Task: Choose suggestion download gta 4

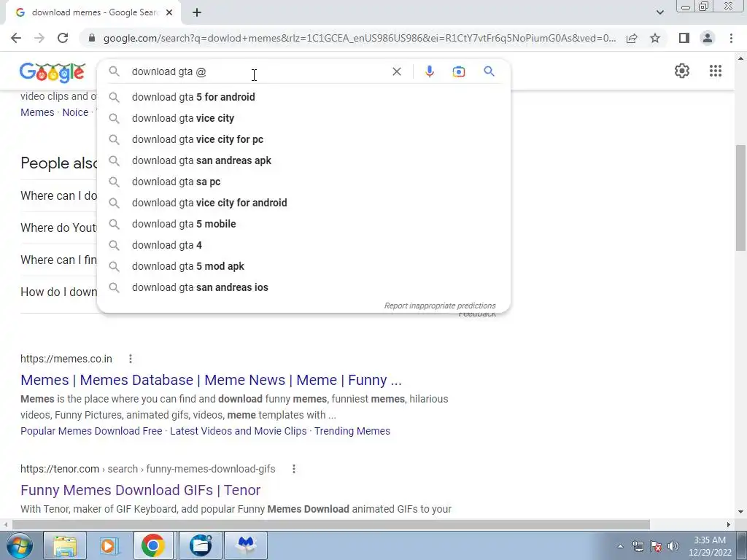Action: click(303, 245)
